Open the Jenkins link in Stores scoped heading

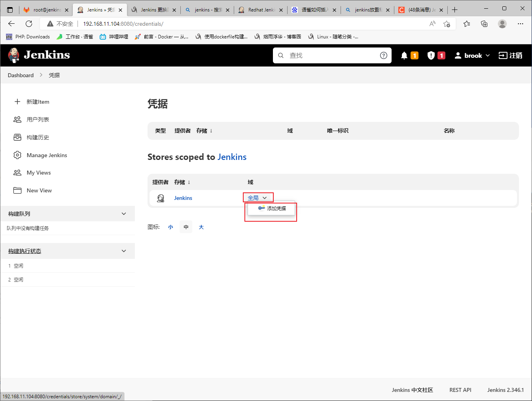tap(232, 157)
